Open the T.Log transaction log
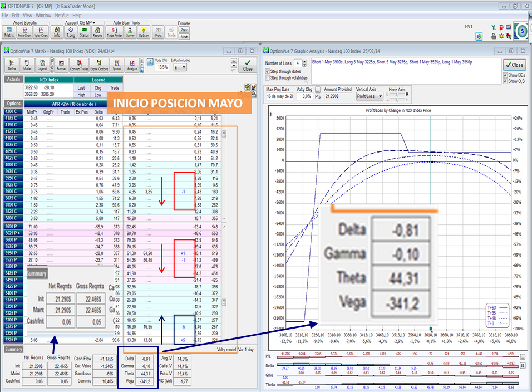The width and height of the screenshot is (532, 392). [x=71, y=32]
